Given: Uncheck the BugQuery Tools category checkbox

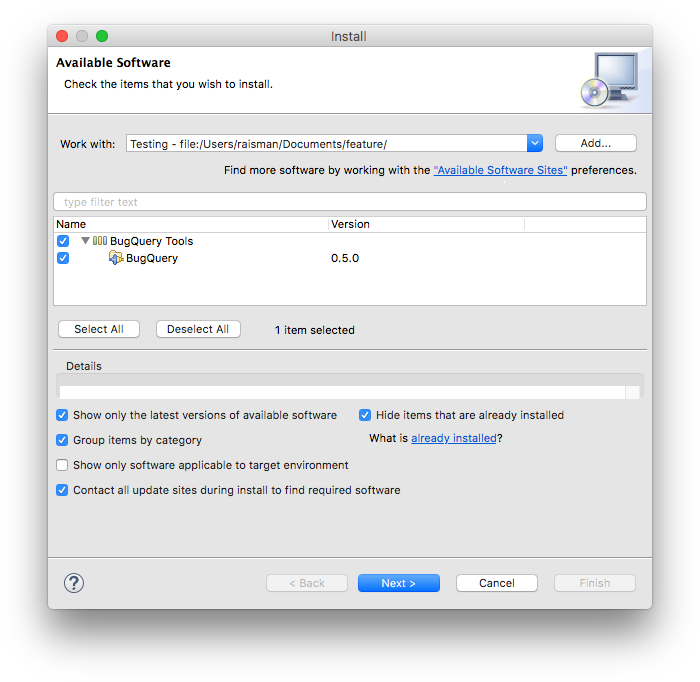Looking at the screenshot, I should coord(63,241).
